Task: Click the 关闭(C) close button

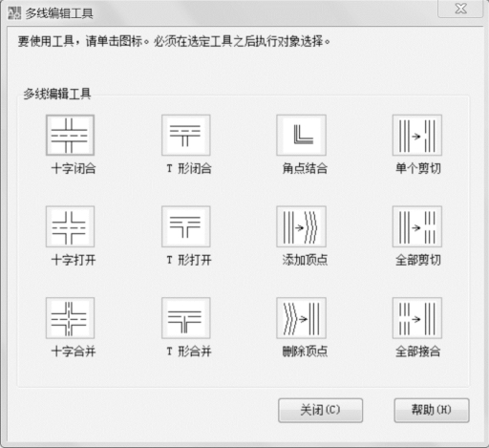Action: pos(320,411)
